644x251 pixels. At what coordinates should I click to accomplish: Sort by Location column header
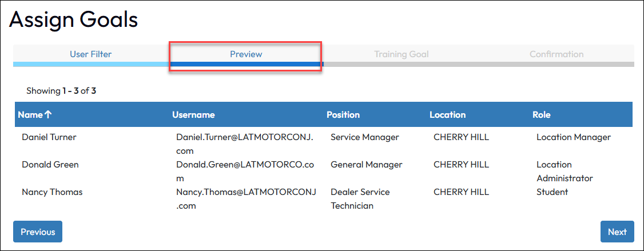[x=447, y=114]
